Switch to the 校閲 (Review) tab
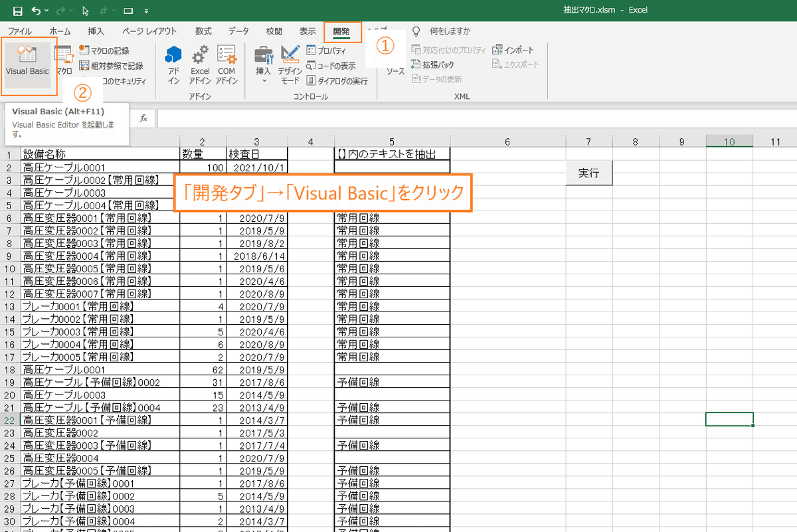This screenshot has height=532, width=797. pos(274,31)
